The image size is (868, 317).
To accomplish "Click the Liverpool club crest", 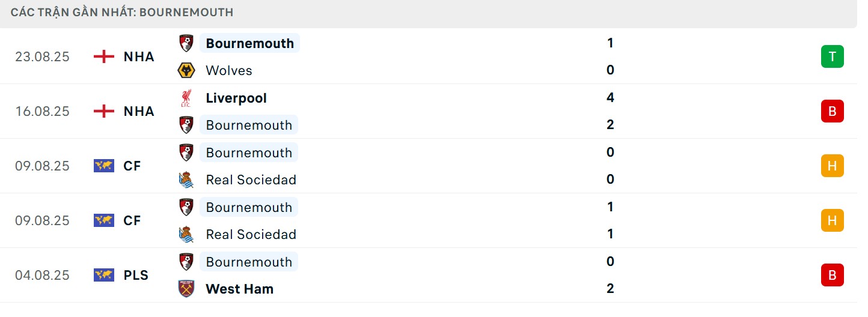I will coord(186,98).
